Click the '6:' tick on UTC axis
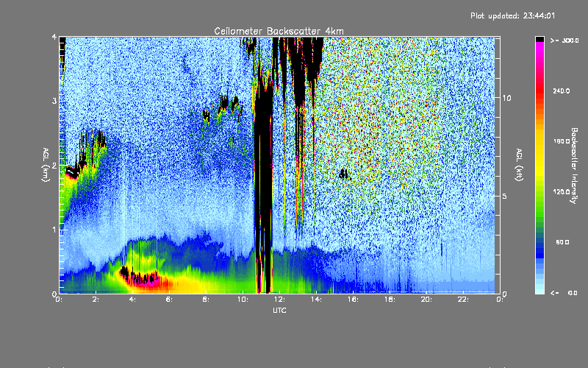This screenshot has height=368, width=588. 169,300
